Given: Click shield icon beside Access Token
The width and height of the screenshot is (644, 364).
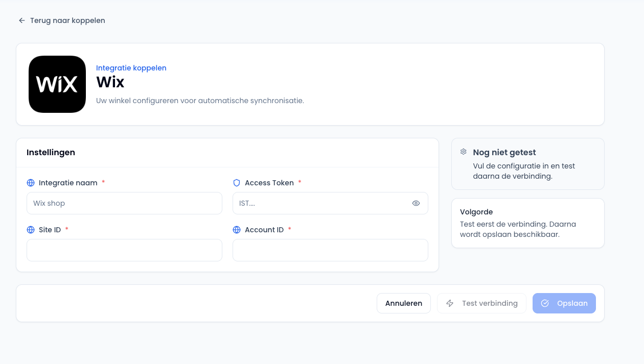Looking at the screenshot, I should (x=237, y=183).
